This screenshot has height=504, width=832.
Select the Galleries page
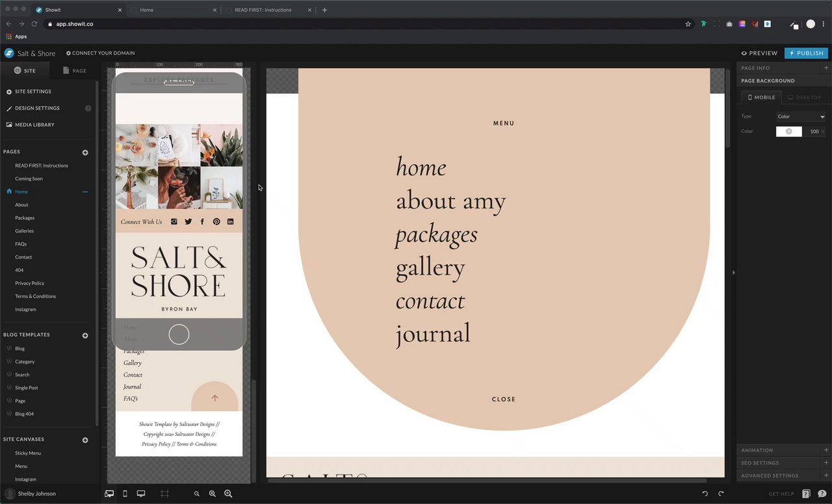24,231
